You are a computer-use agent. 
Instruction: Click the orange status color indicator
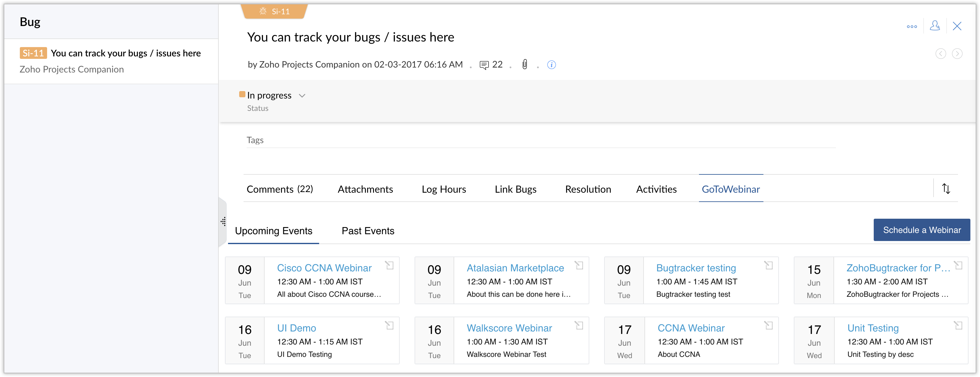(x=242, y=94)
